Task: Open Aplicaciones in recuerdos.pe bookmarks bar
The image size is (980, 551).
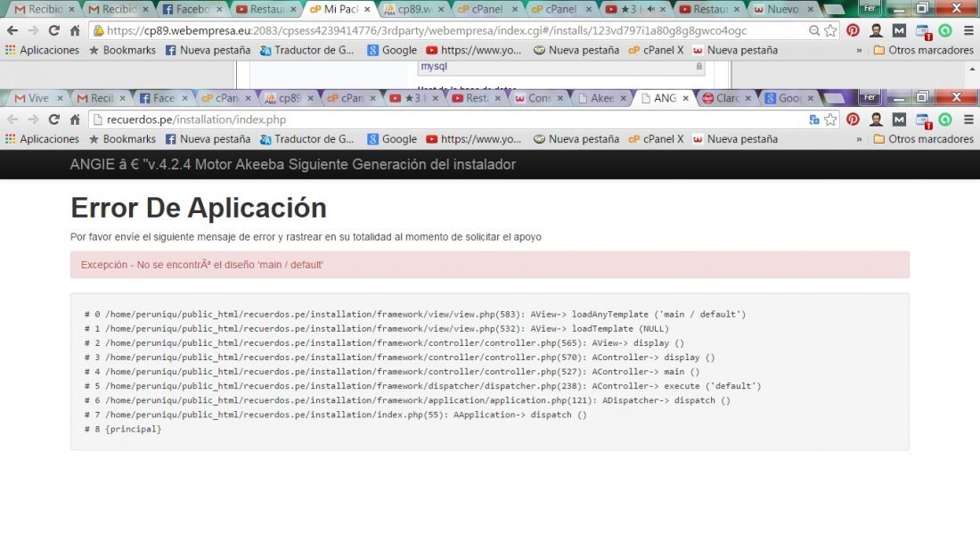Action: [42, 139]
